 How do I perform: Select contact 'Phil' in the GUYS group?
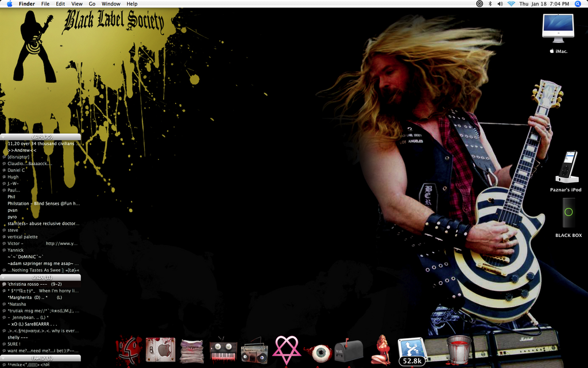pyautogui.click(x=41, y=197)
